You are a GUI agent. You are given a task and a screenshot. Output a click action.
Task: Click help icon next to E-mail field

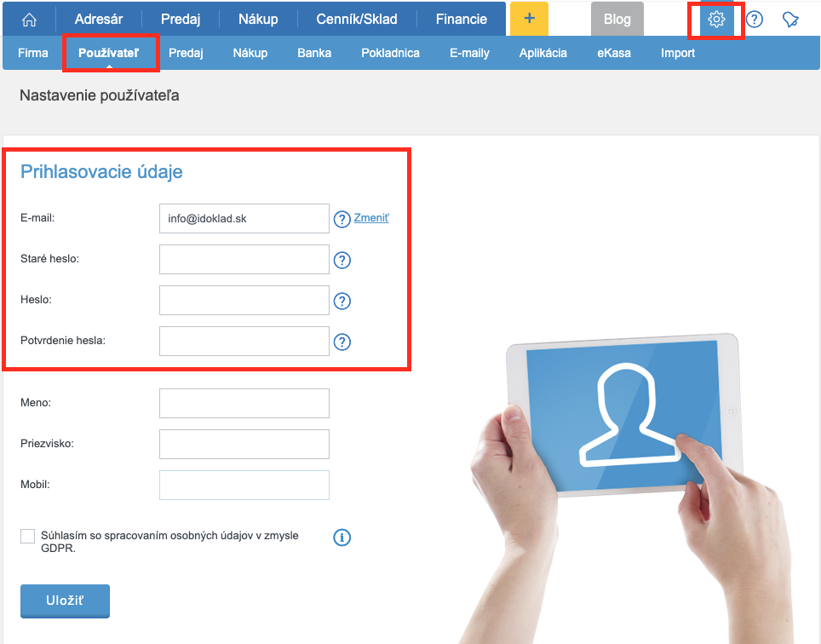point(342,219)
